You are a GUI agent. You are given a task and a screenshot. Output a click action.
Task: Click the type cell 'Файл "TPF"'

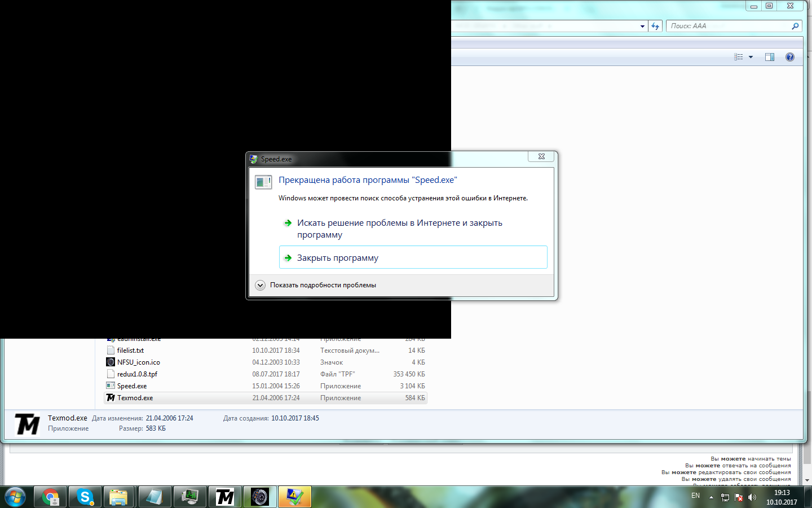[x=338, y=374]
